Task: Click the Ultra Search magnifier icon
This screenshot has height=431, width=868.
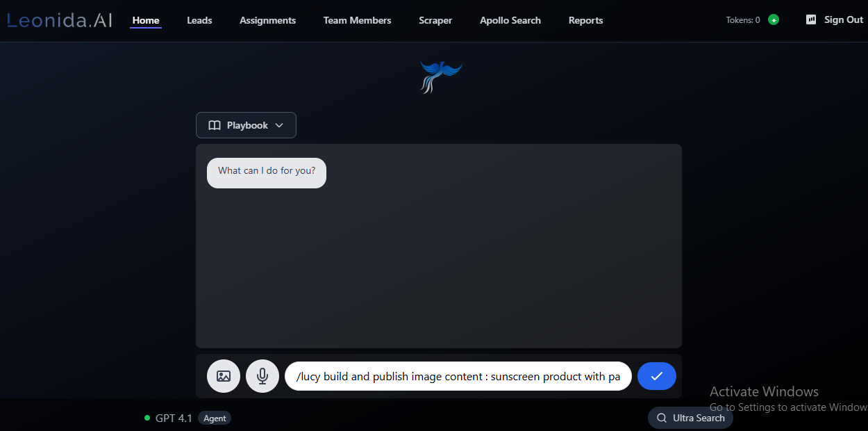Action: pos(662,418)
